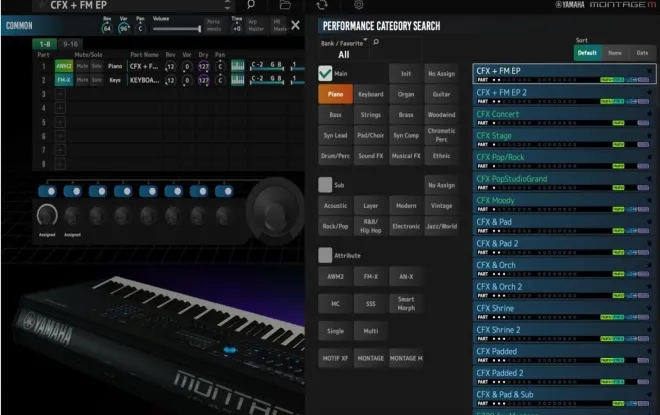Add a part in slot 3

60,94
